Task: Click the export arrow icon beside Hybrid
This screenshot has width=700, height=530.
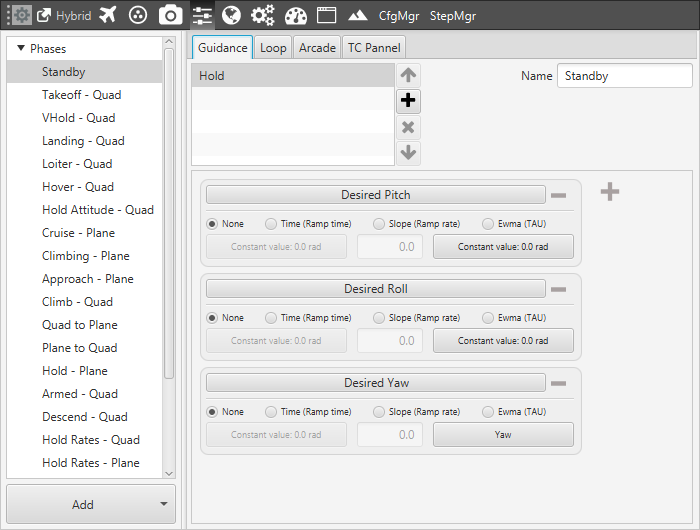Action: [x=44, y=16]
